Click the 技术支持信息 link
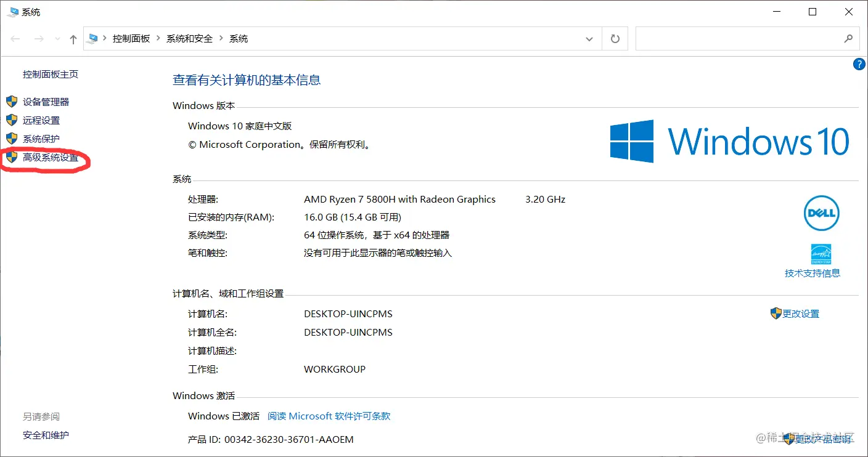Viewport: 868px width, 457px height. click(x=813, y=273)
